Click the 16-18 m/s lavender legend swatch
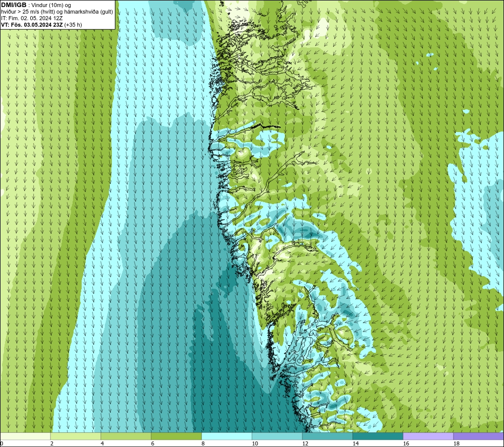Viewport: 504px width, 447px height. point(428,436)
